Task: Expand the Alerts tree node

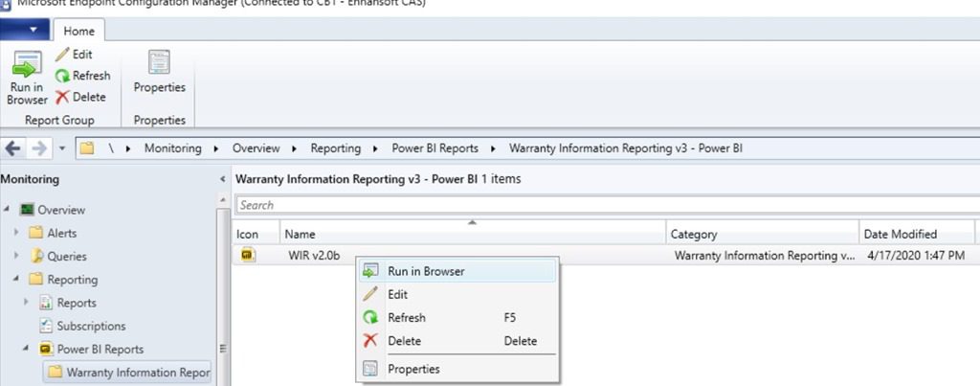Action: 16,233
